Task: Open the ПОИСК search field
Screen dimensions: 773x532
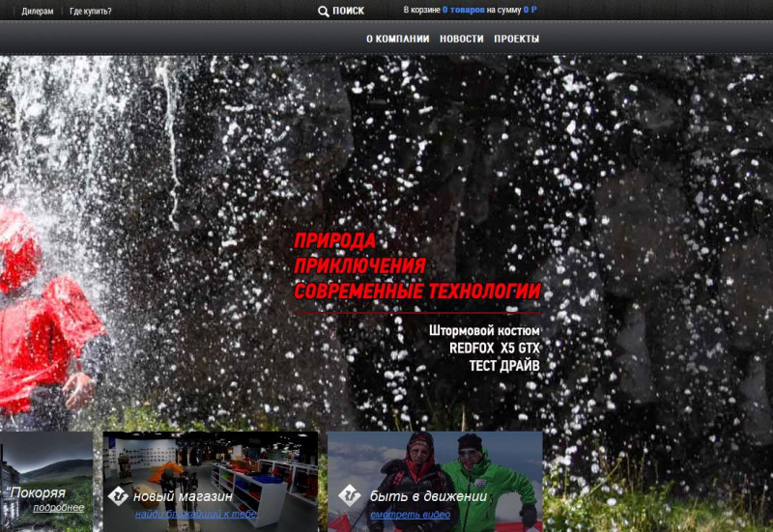Action: coord(348,11)
